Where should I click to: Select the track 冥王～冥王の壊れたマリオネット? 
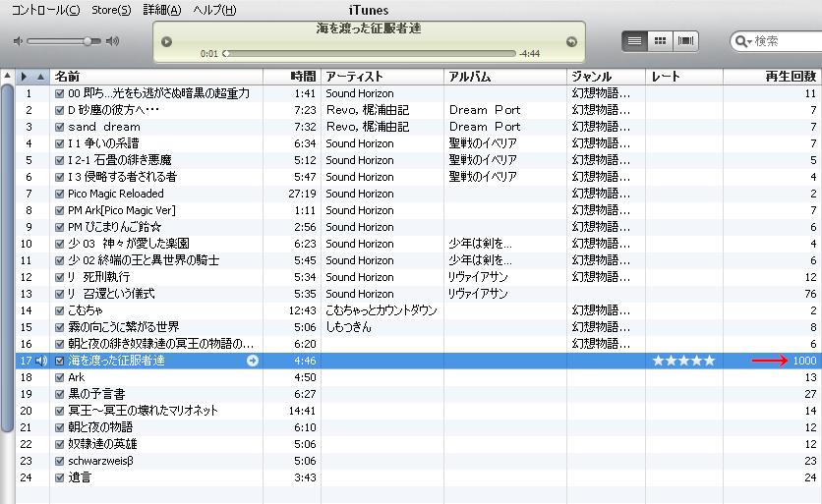click(x=143, y=411)
